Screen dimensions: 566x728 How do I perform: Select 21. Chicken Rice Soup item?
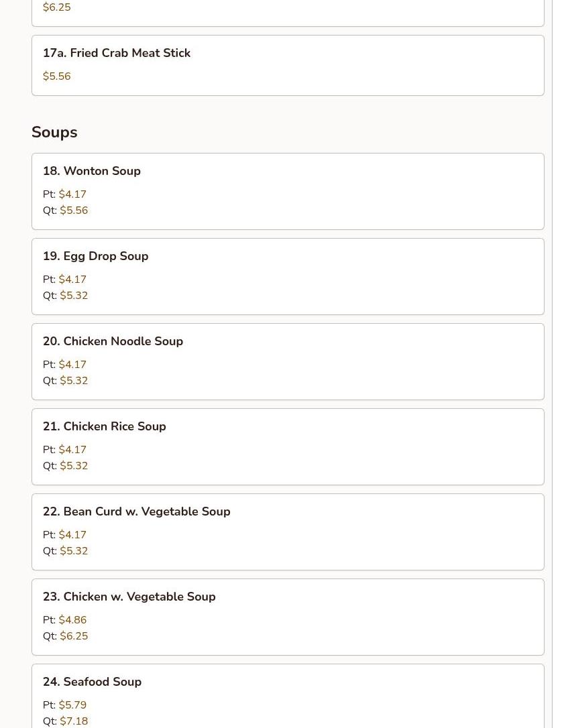(x=288, y=446)
